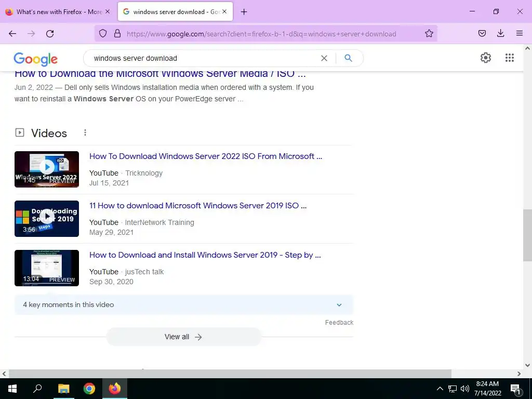This screenshot has height=399, width=532.
Task: Play the Downloading Server 2019 thumbnail
Action: (47, 219)
